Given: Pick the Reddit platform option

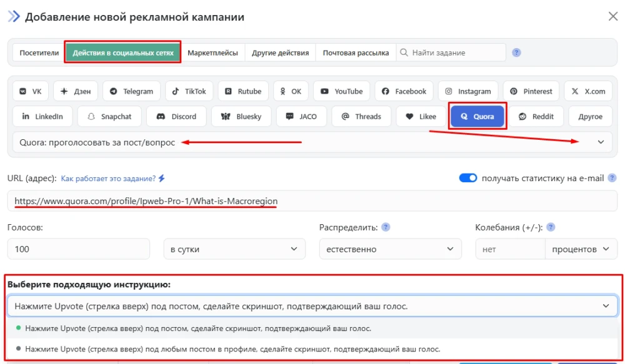Looking at the screenshot, I should click(x=536, y=116).
